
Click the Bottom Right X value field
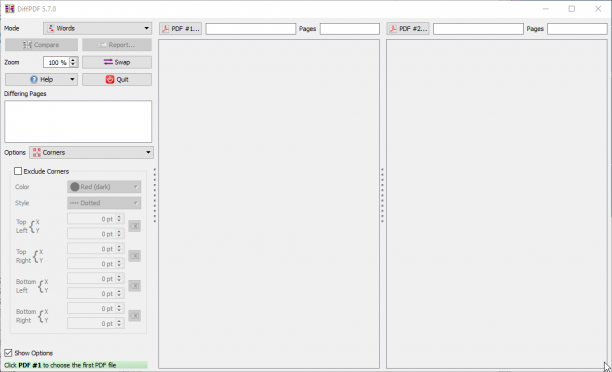[x=96, y=308]
